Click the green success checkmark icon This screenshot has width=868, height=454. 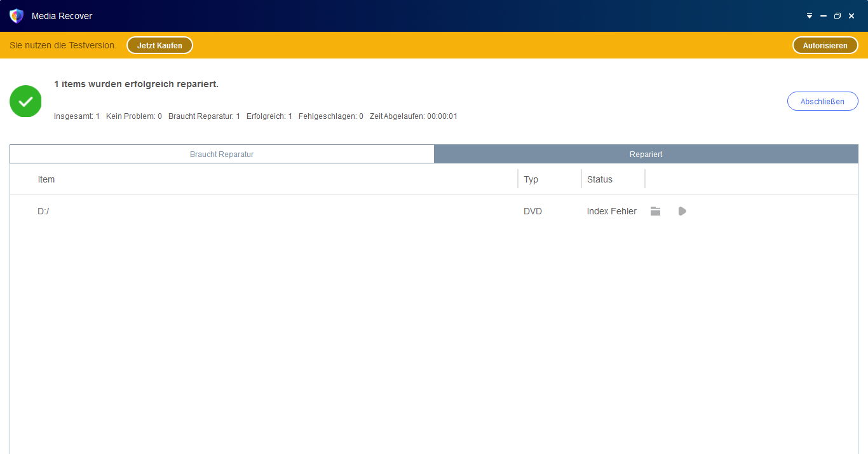click(x=25, y=101)
